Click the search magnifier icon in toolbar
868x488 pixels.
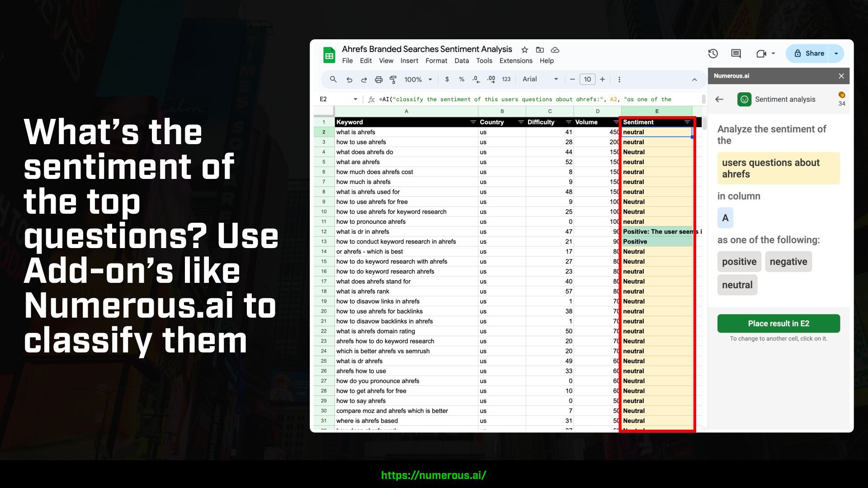click(333, 80)
